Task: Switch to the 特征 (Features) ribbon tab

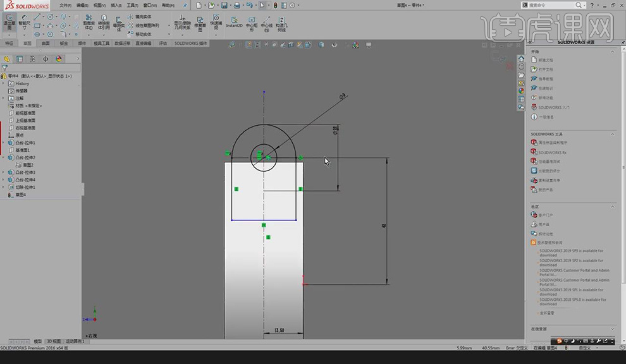Action: pyautogui.click(x=9, y=44)
